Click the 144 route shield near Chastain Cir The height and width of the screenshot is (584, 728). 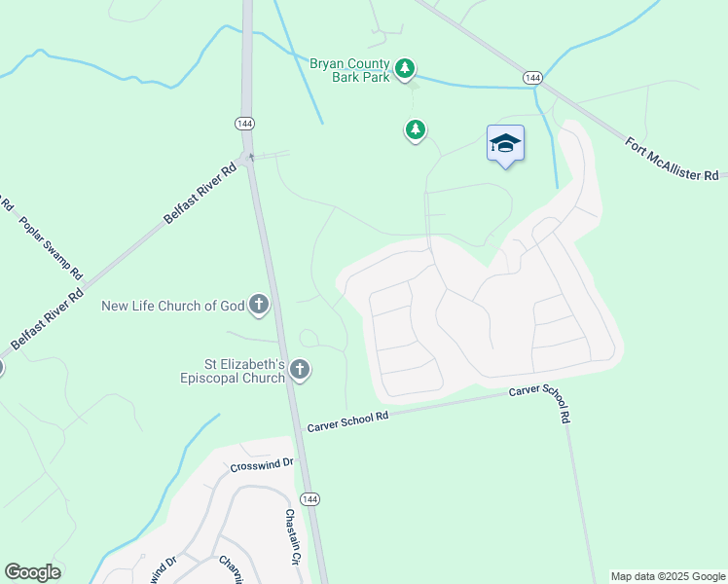(309, 499)
